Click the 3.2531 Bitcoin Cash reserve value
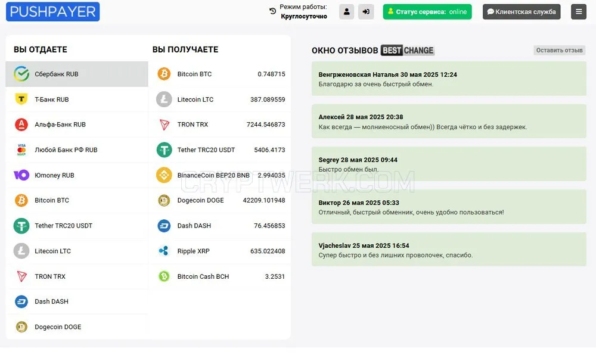The height and width of the screenshot is (364, 596). click(x=275, y=276)
